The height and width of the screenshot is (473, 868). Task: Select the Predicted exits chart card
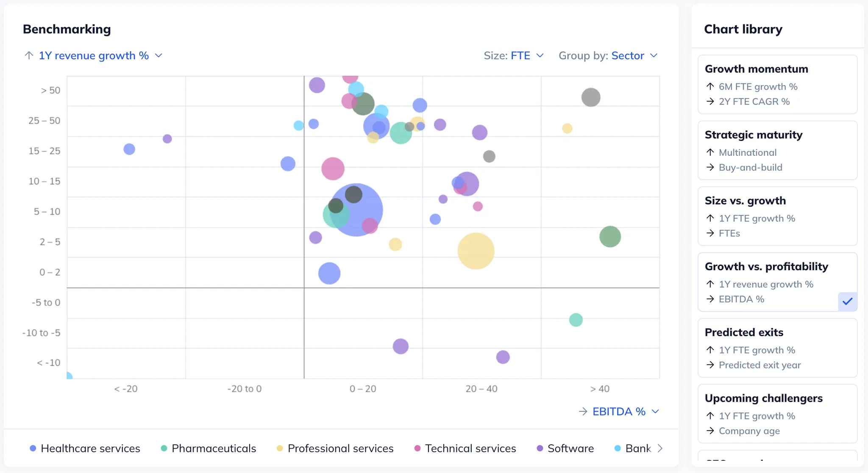pyautogui.click(x=777, y=348)
